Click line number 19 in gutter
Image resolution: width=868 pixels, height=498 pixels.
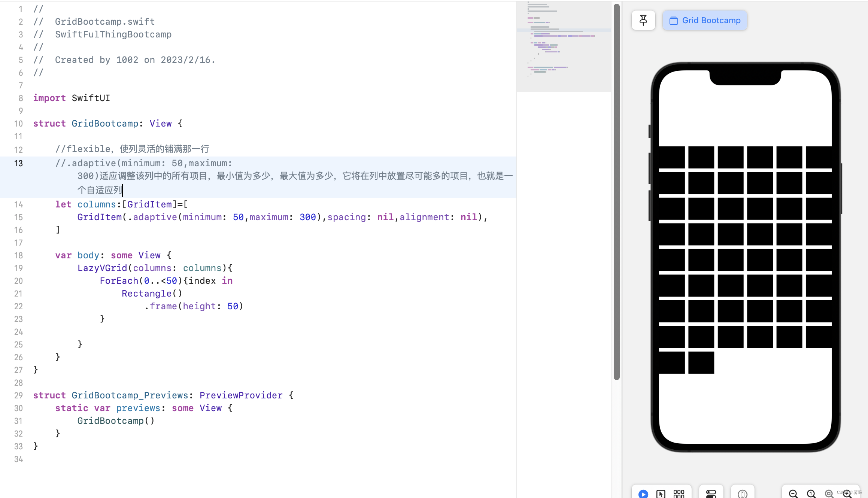[x=19, y=268]
